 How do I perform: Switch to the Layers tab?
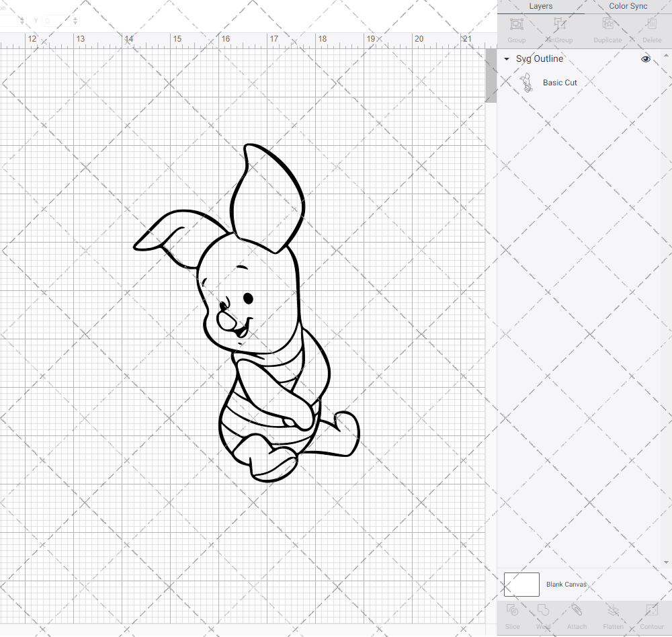pos(540,7)
